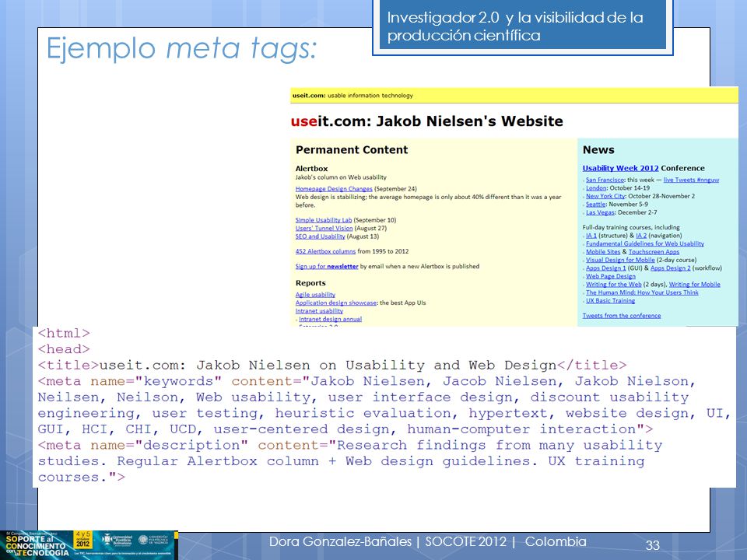The height and width of the screenshot is (560, 747).
Task: Open the SEO and Usability article
Action: 320,236
